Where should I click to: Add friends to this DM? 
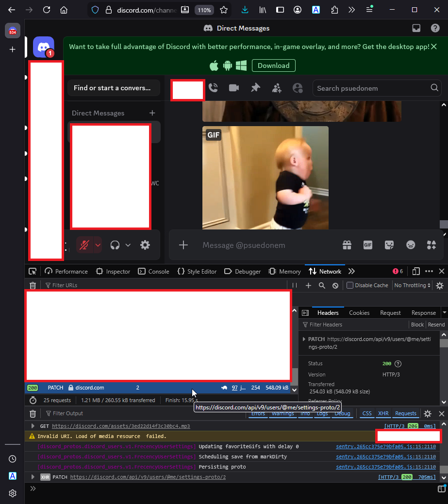pyautogui.click(x=277, y=88)
